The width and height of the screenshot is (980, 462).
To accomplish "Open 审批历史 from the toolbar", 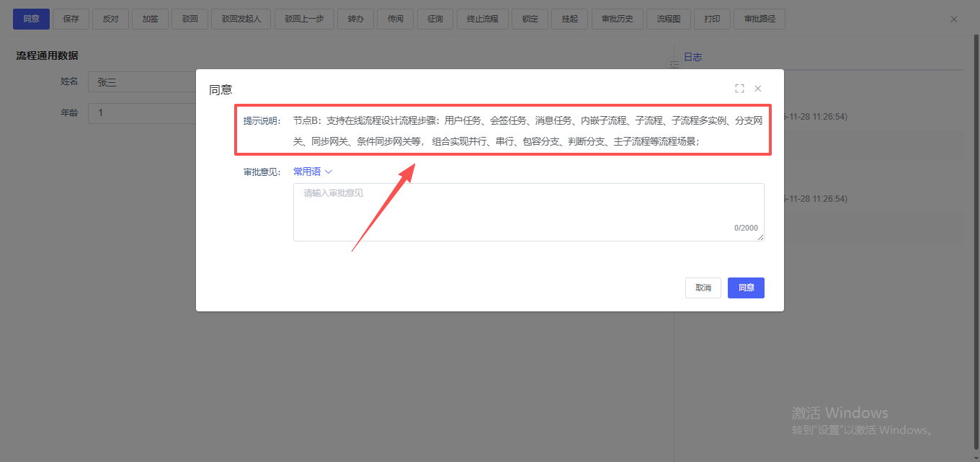I will (617, 19).
